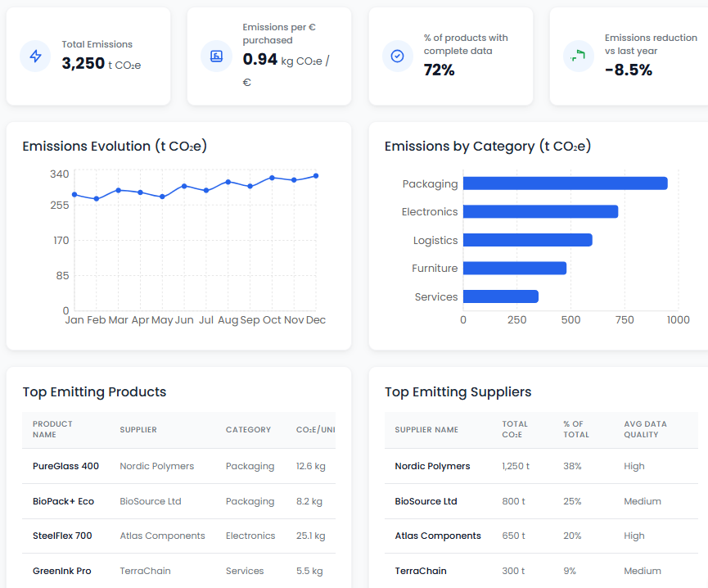This screenshot has width=708, height=588.
Task: Click the January data point on line chart
Action: click(74, 195)
